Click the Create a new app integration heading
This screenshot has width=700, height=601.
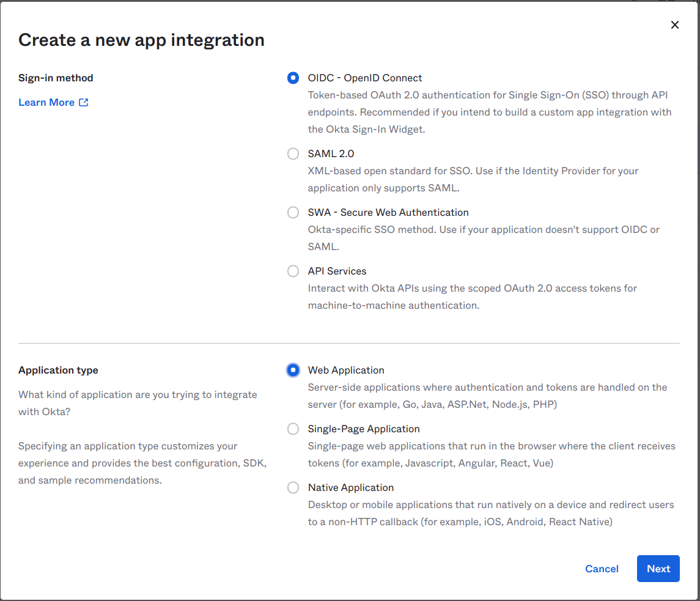[x=141, y=39]
